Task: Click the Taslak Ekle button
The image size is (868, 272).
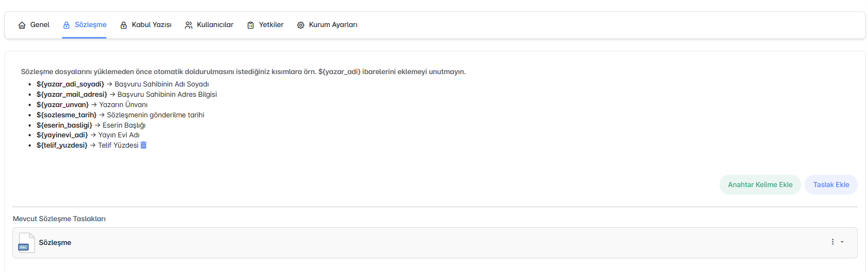Action: (831, 184)
